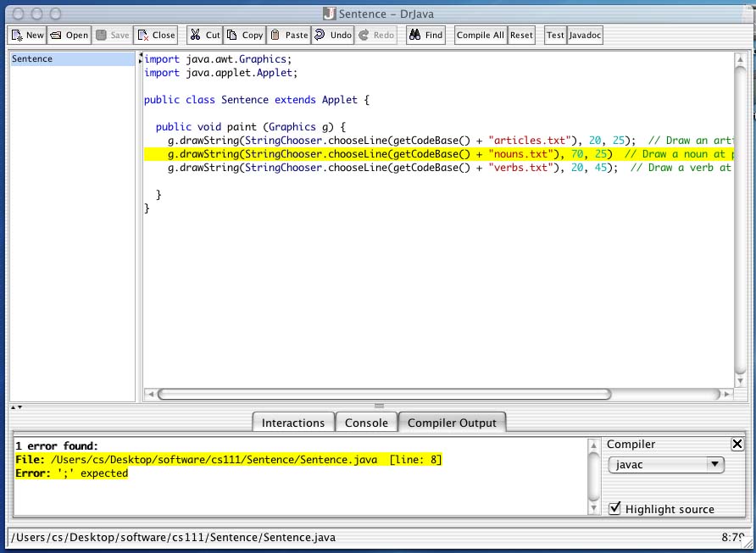
Task: Undo the last edit with the Undo icon
Action: point(332,36)
